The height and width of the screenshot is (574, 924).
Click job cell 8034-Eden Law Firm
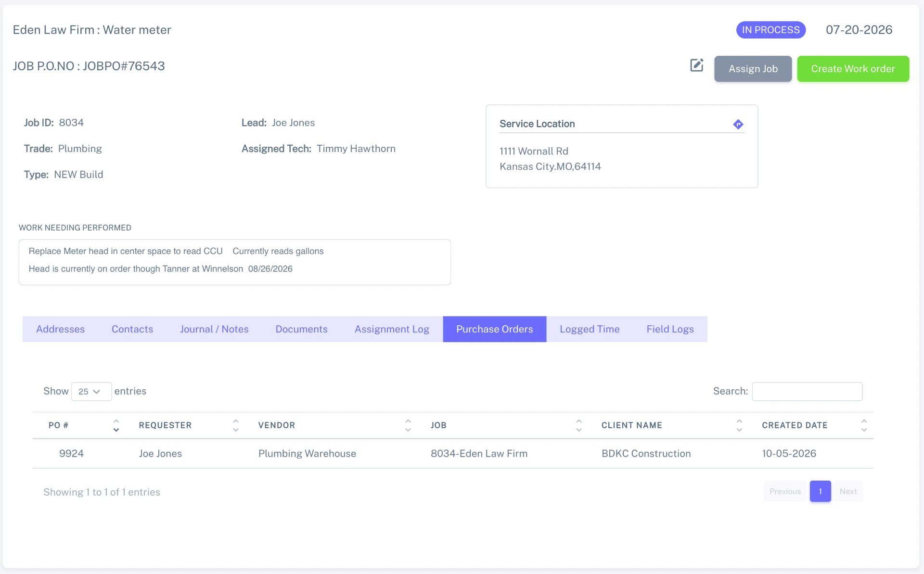[x=479, y=453]
